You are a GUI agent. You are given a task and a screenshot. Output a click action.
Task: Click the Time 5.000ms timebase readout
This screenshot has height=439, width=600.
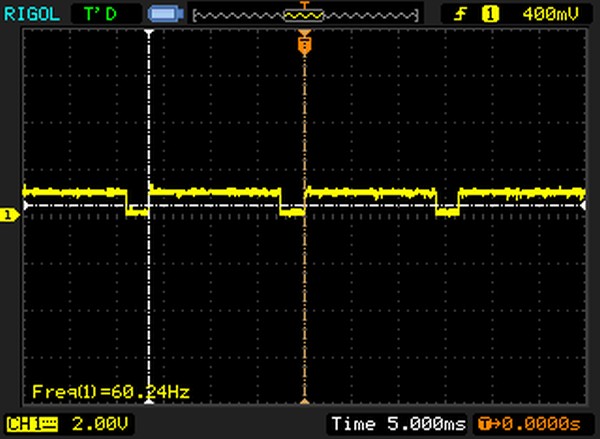(399, 423)
